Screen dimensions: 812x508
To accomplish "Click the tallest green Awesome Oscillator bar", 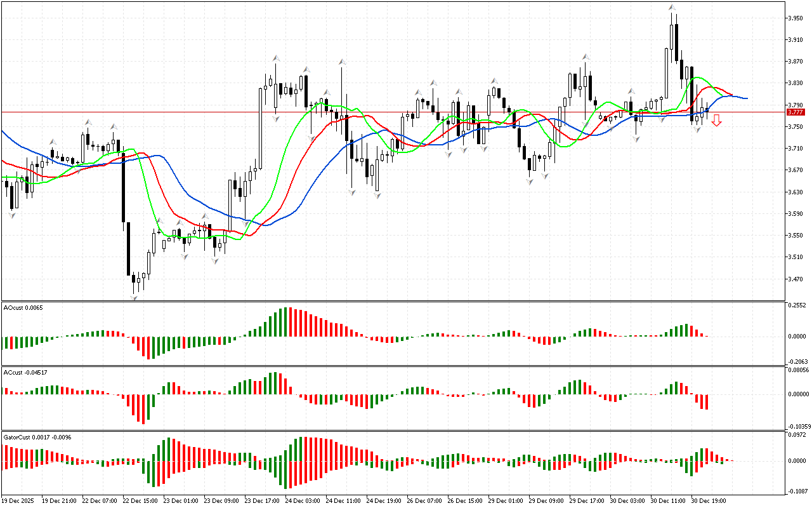I will pos(285,321).
